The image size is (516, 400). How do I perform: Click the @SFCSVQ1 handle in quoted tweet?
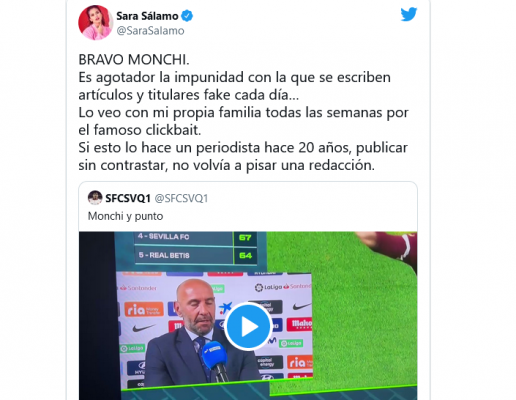[x=181, y=198]
